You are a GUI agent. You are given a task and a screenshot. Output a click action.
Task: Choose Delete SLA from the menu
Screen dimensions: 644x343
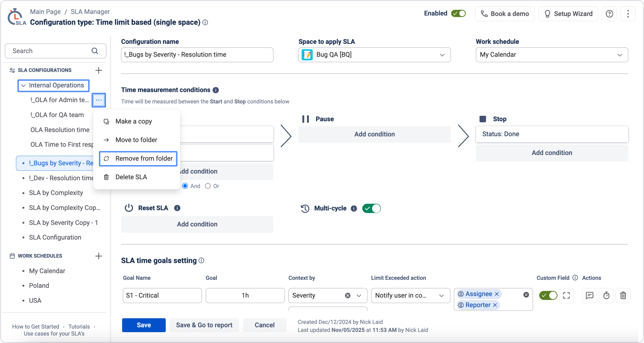click(x=137, y=177)
